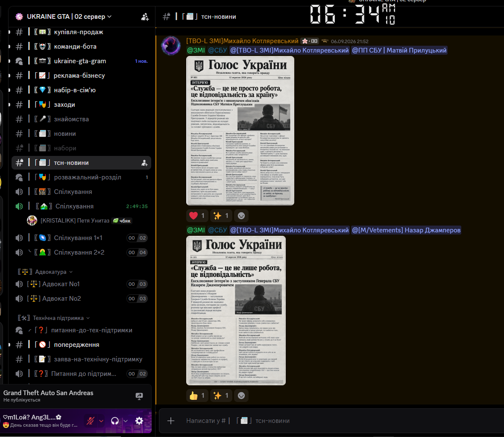Image resolution: width=504 pixels, height=437 pixels.
Task: Open питання-до-тех-підтримки forum
Action: (x=81, y=330)
